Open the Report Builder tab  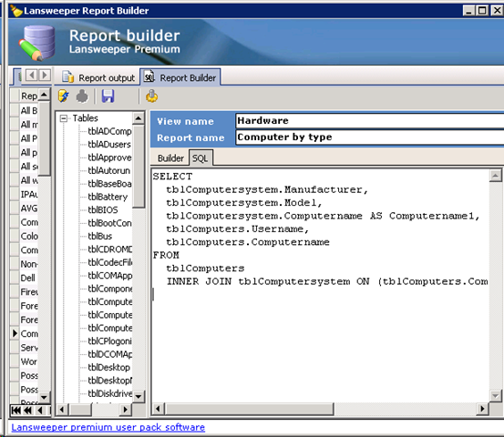tap(180, 77)
